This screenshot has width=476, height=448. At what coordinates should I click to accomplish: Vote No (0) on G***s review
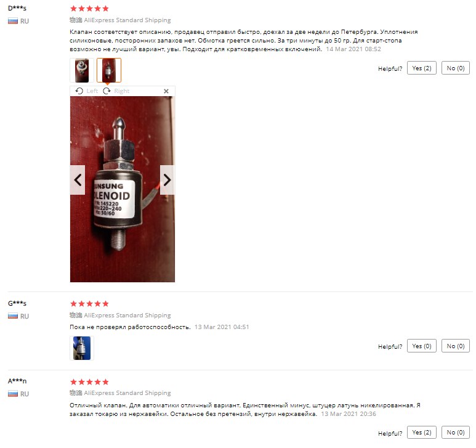point(455,346)
